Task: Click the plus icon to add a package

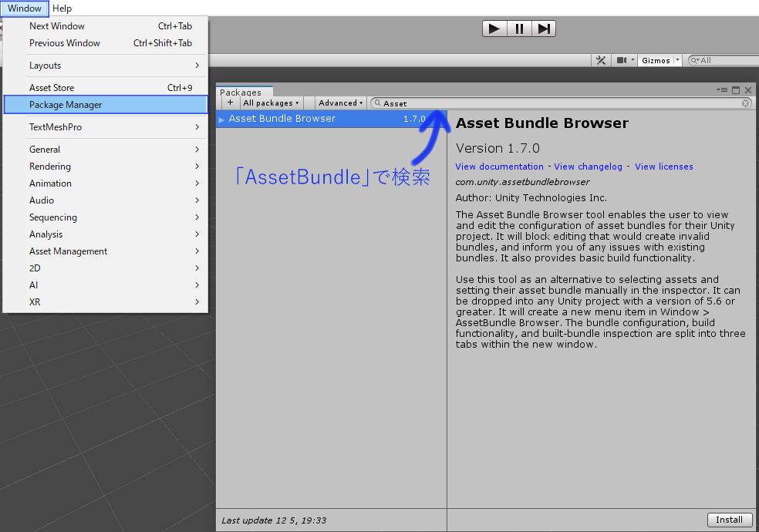Action: (x=230, y=102)
